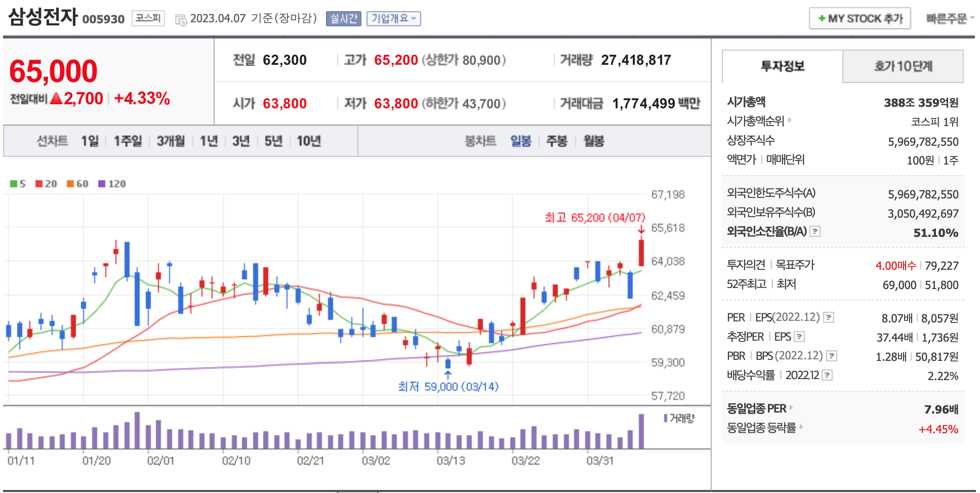Switch chart to 주봉 weekly candles
Viewport: 980px width, 493px height.
pyautogui.click(x=556, y=141)
